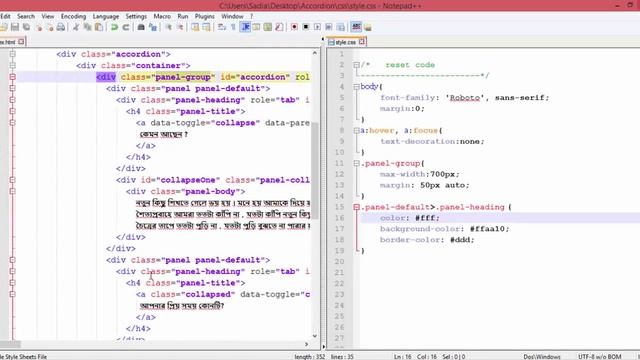
Task: Collapse fold marker beside first panel-body div
Action: coord(13,191)
